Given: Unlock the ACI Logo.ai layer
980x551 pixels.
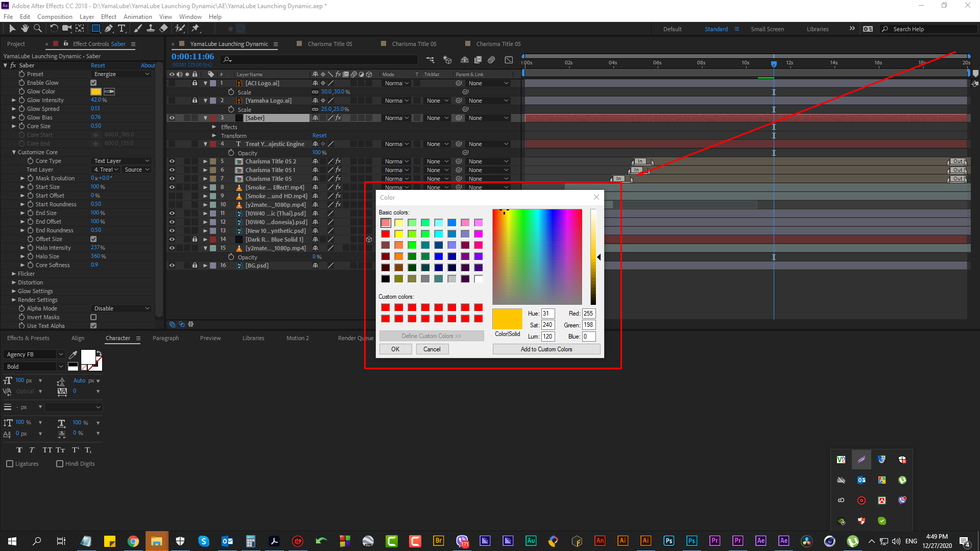Looking at the screenshot, I should [195, 83].
